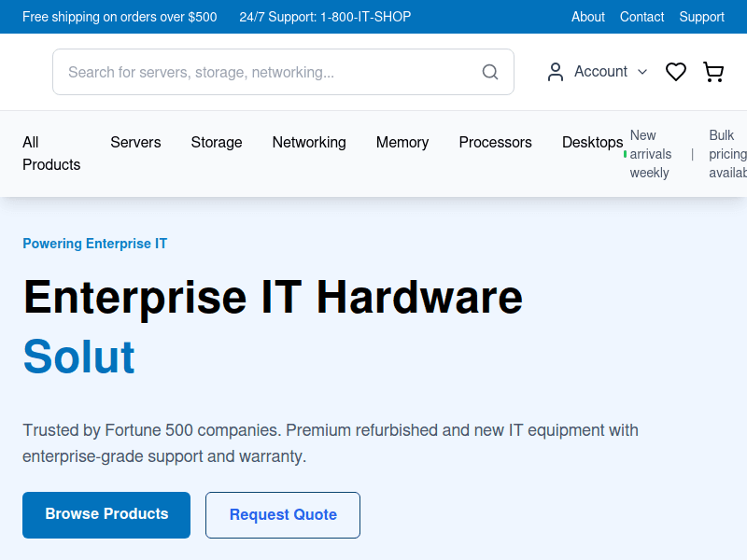
Task: Click the Support link
Action: point(701,17)
